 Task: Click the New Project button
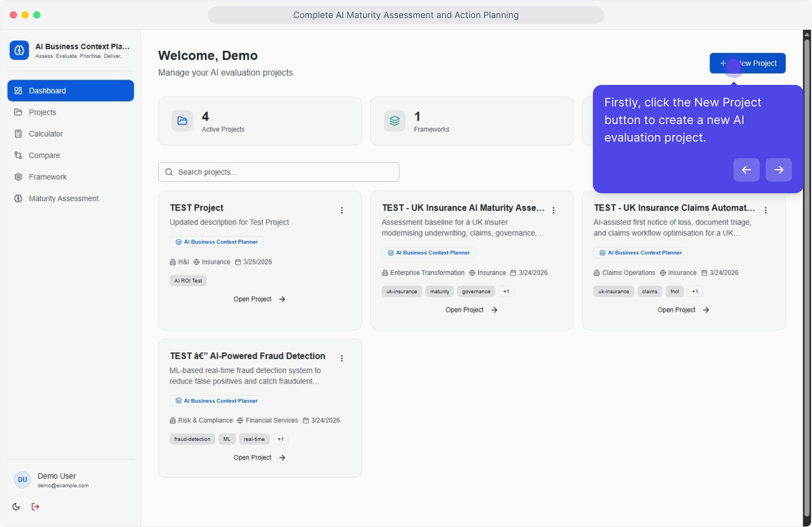747,63
